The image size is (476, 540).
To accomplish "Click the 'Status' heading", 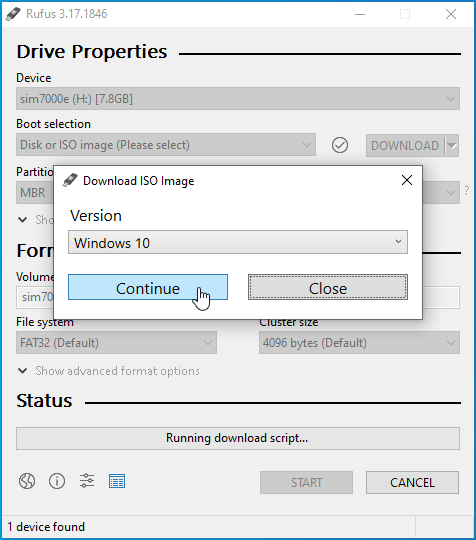I will tap(44, 401).
